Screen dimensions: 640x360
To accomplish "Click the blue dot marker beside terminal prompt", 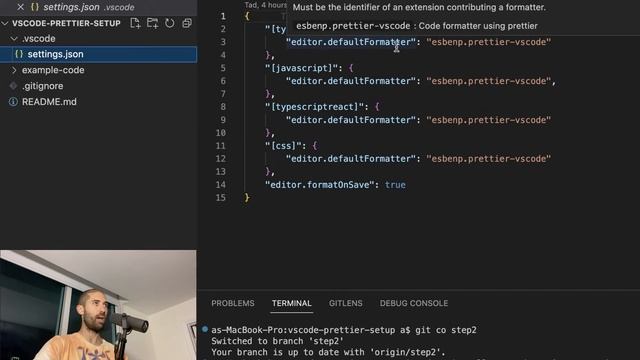I will point(205,329).
